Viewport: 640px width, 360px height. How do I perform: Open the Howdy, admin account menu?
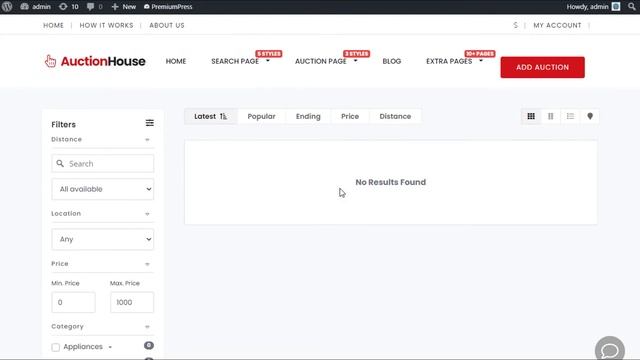pyautogui.click(x=593, y=7)
